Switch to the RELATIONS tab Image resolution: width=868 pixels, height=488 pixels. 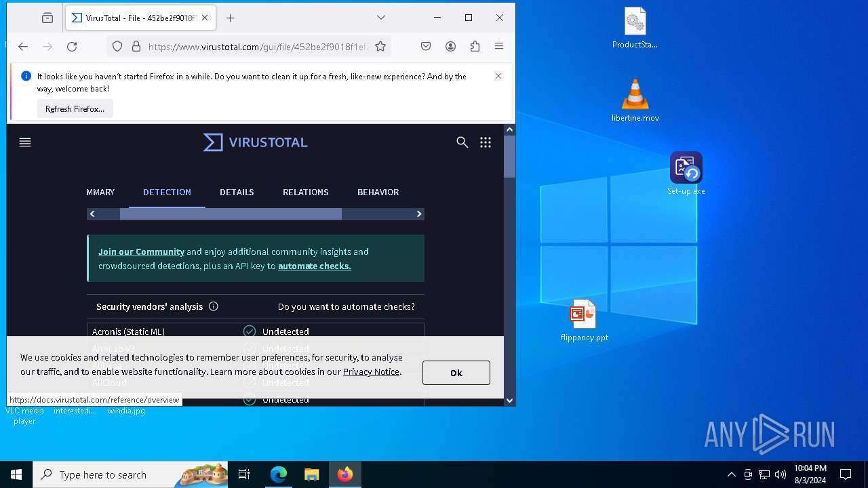[x=306, y=192]
